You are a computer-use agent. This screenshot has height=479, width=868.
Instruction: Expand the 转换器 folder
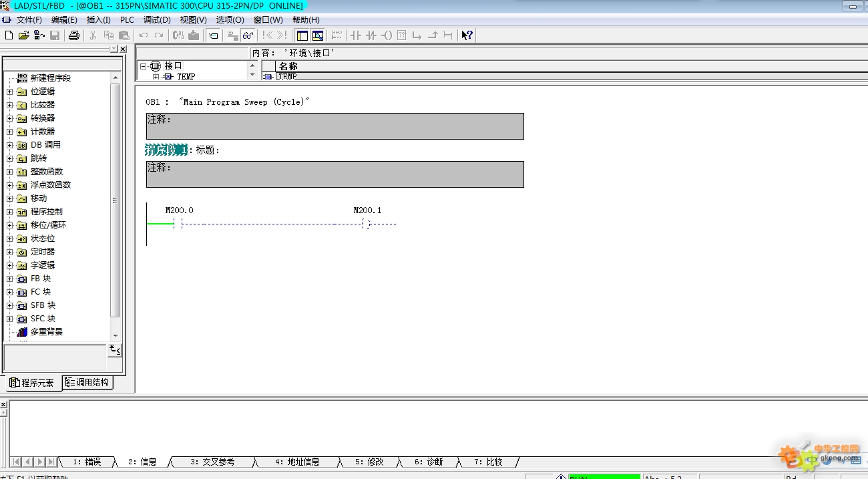(x=10, y=118)
